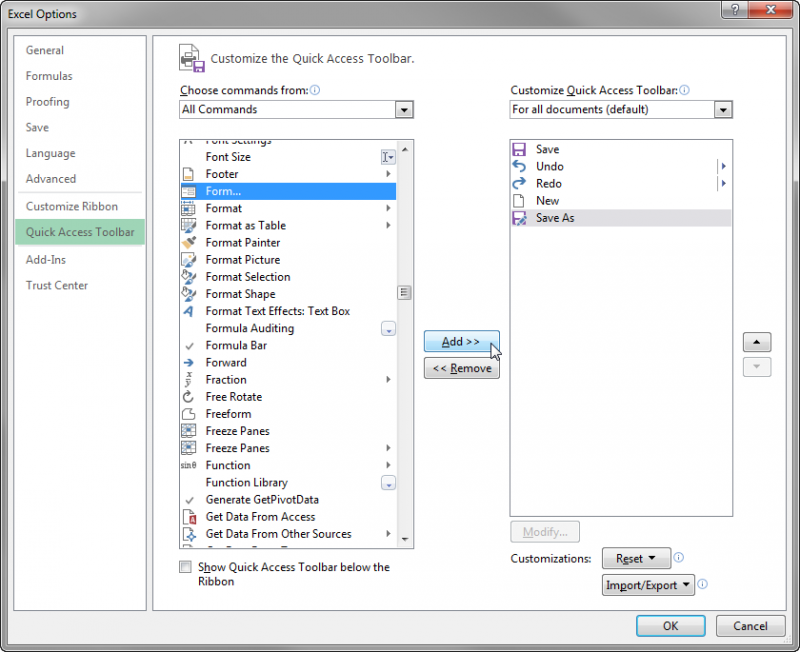The height and width of the screenshot is (652, 800).
Task: Click the New document icon
Action: [519, 200]
